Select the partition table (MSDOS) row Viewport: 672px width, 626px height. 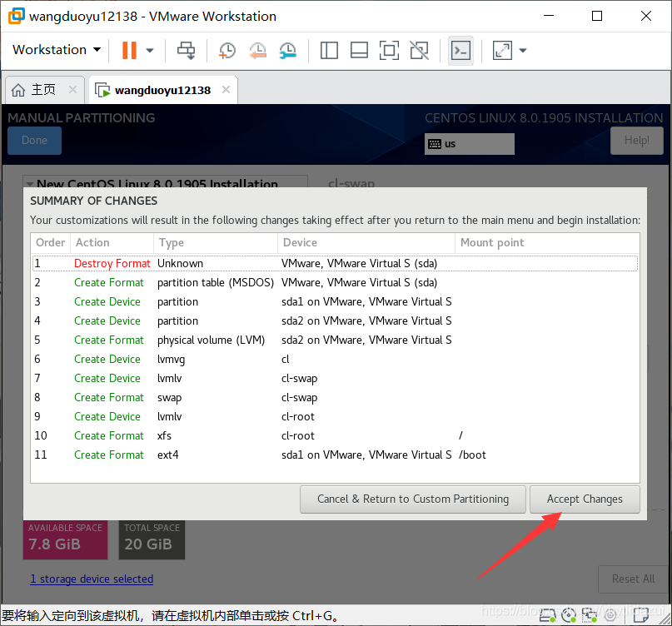[x=335, y=282]
